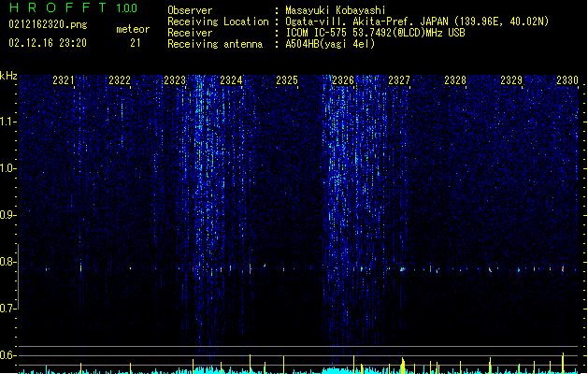Click the 0.6 kHz axis label
The height and width of the screenshot is (374, 588).
pos(7,355)
